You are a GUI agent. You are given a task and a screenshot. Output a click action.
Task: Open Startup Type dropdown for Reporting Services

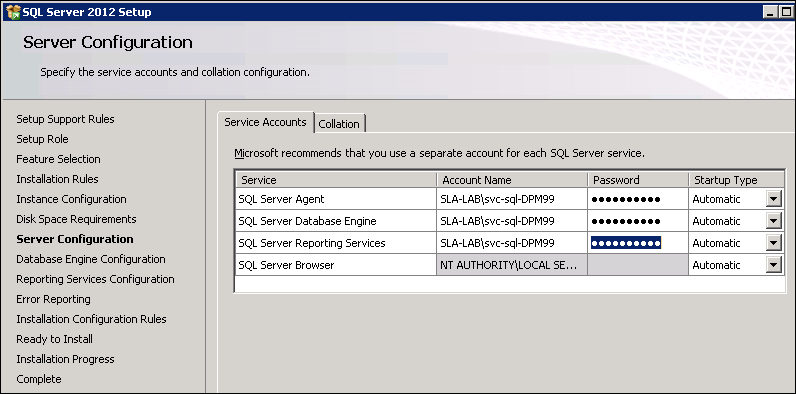773,243
